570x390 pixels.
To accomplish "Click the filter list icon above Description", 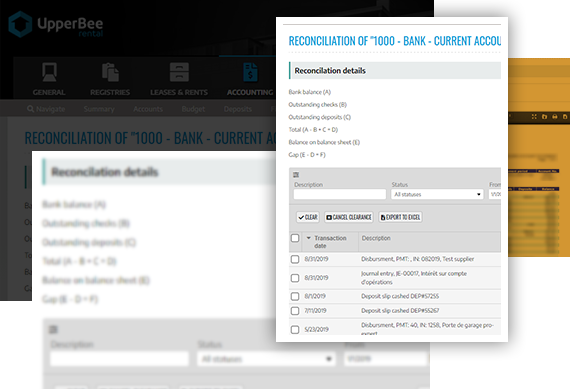I will point(296,175).
